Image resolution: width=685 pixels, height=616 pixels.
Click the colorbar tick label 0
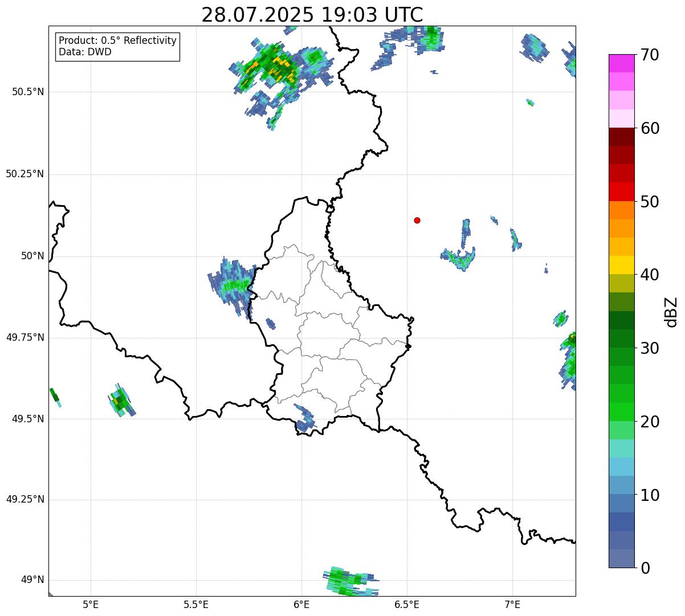click(645, 568)
